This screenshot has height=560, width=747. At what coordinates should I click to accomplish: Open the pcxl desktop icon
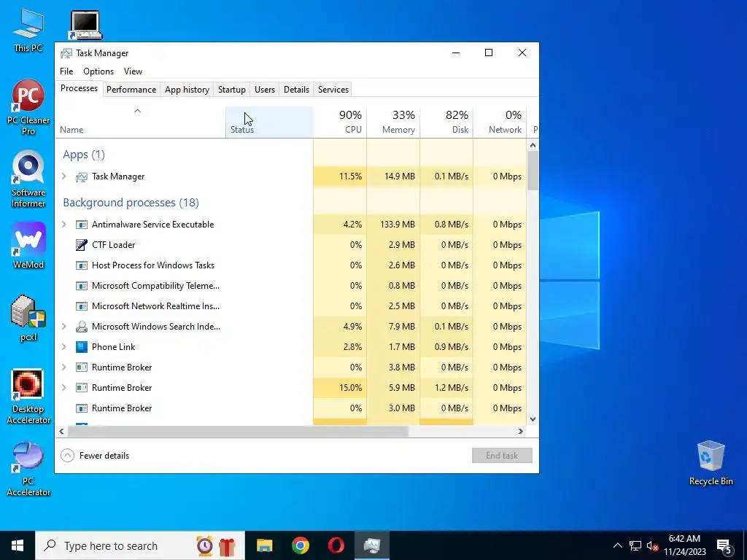(28, 318)
